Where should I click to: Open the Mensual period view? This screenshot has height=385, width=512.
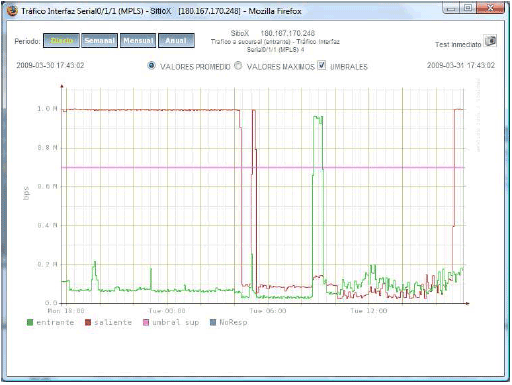point(138,41)
